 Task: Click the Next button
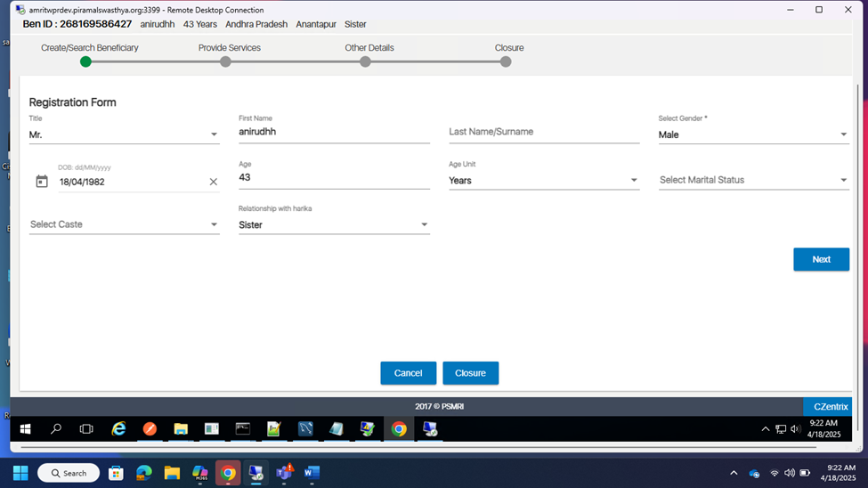coord(821,259)
